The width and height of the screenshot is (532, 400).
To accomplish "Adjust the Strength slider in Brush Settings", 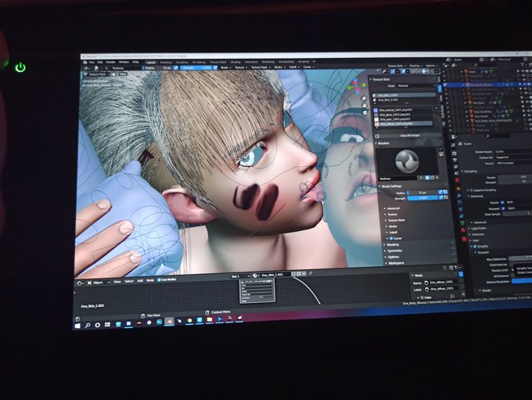I will click(x=422, y=197).
